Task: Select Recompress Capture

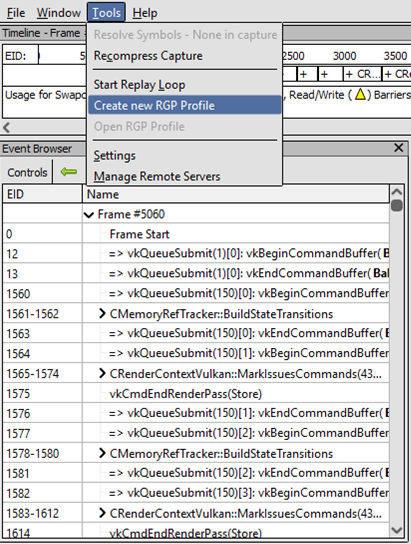Action: click(185, 56)
